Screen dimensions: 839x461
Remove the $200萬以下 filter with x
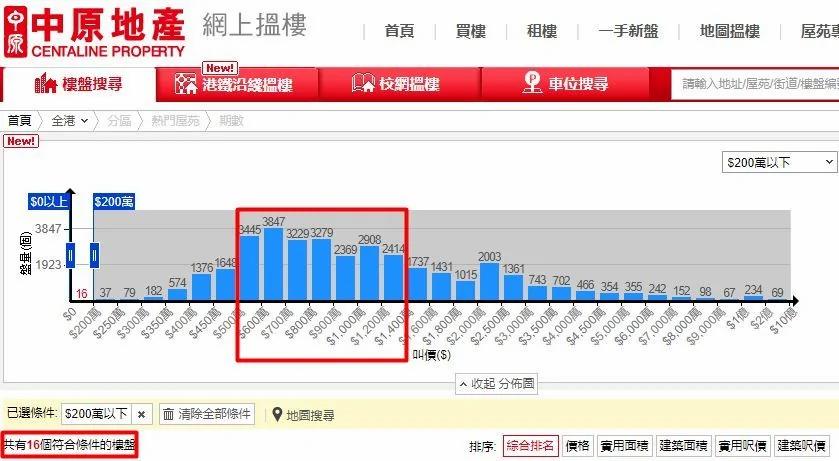pyautogui.click(x=142, y=414)
